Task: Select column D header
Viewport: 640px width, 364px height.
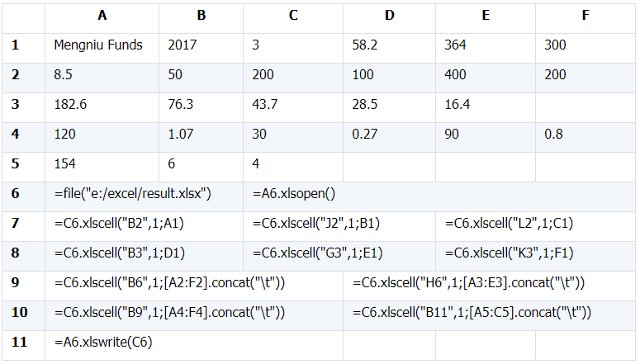Action: click(388, 16)
